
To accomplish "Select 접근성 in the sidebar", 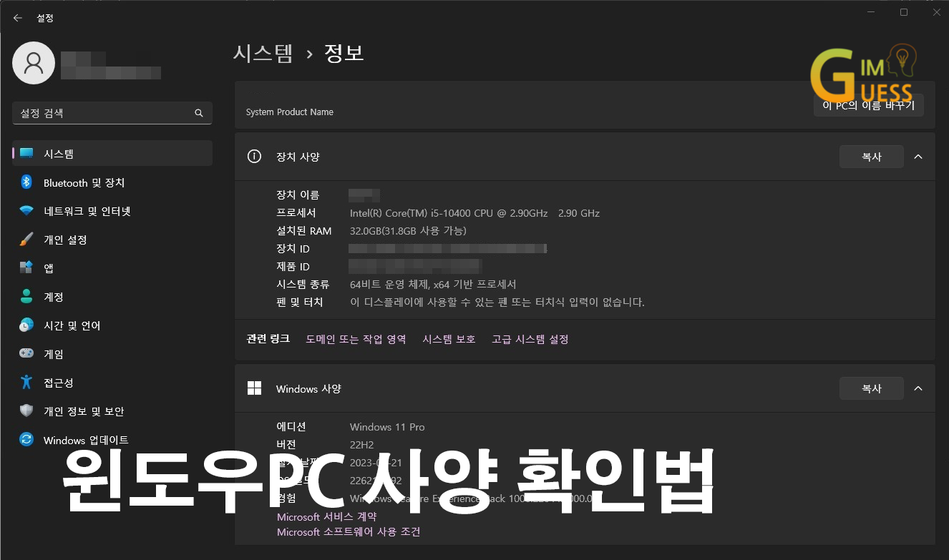I will (x=112, y=383).
